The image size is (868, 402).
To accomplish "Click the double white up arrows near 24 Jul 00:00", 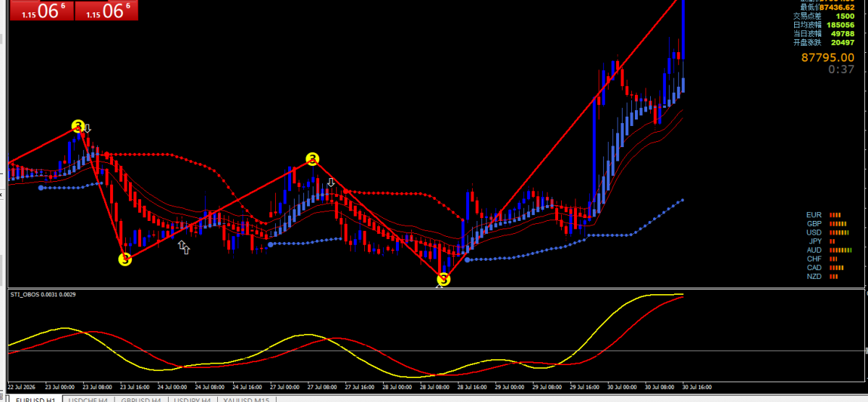I will (184, 247).
